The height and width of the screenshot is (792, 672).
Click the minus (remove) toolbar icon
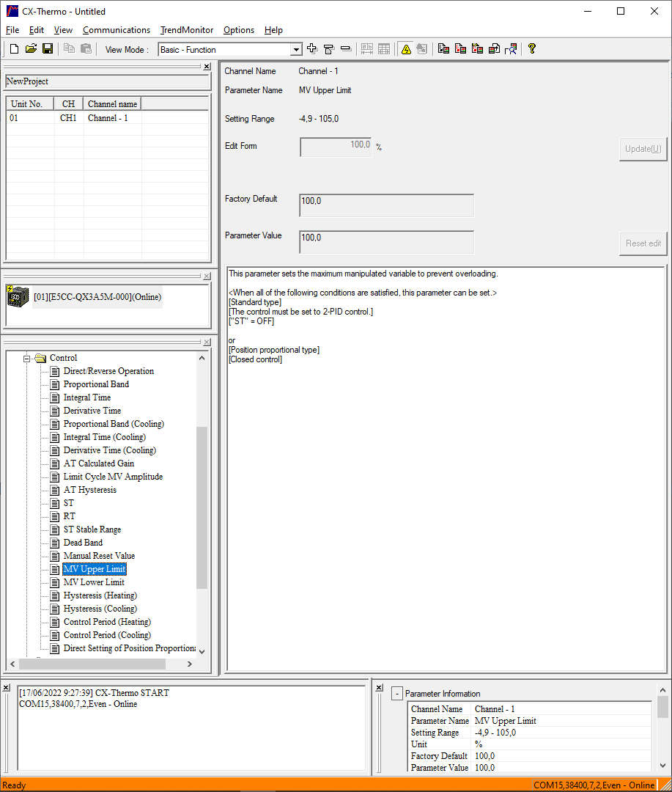click(346, 49)
